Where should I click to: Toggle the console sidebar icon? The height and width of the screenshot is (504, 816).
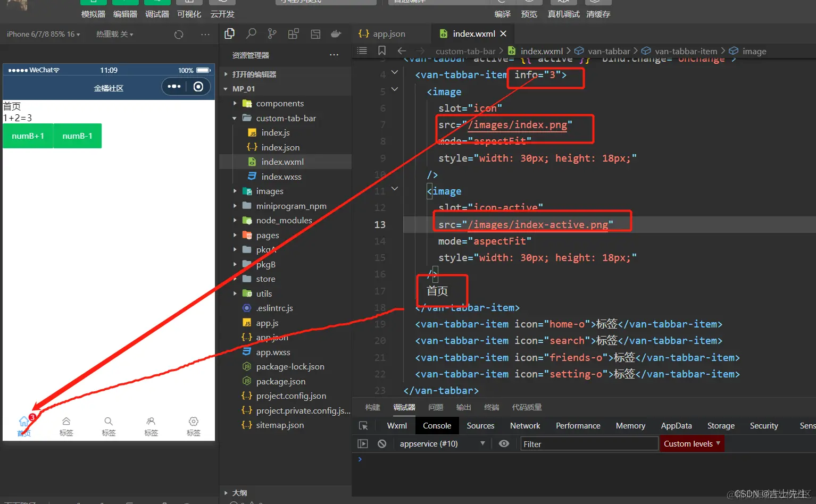click(x=363, y=443)
